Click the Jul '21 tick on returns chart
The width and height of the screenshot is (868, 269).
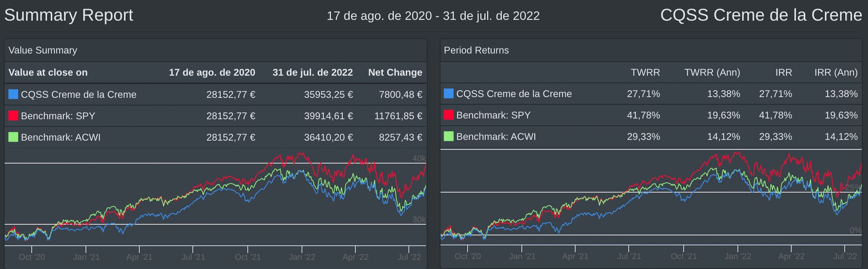click(x=629, y=256)
